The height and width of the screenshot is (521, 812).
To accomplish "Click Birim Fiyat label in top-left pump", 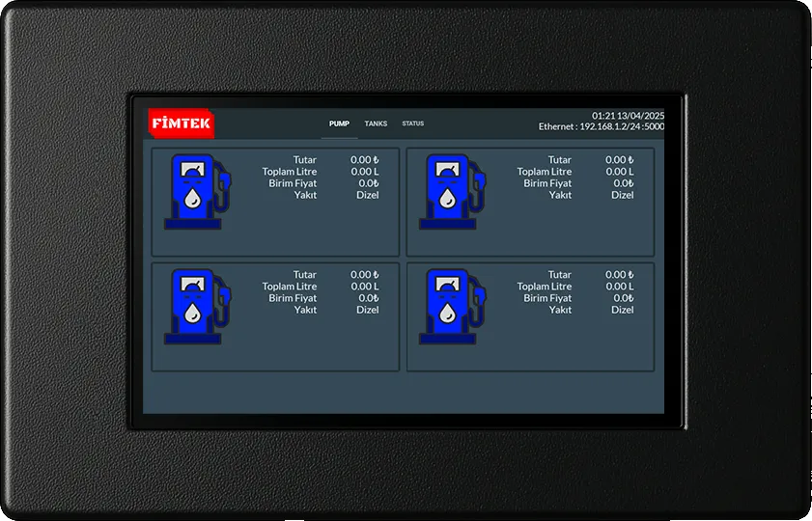I will 292,183.
